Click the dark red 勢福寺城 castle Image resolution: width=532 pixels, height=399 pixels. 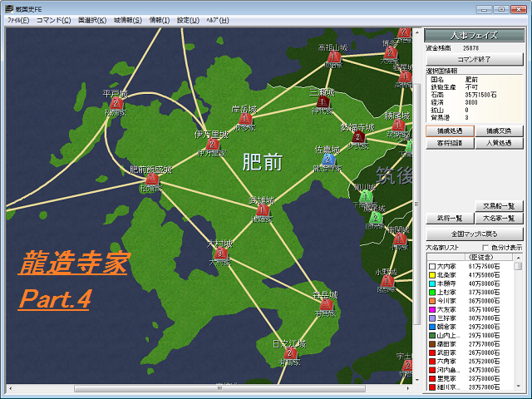click(x=358, y=136)
